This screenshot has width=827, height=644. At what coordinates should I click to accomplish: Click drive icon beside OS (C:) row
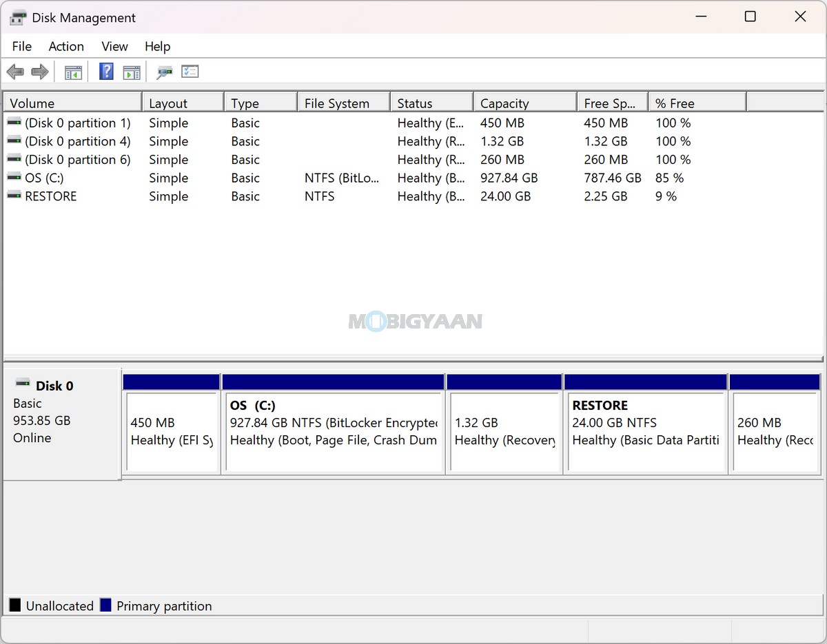point(14,178)
